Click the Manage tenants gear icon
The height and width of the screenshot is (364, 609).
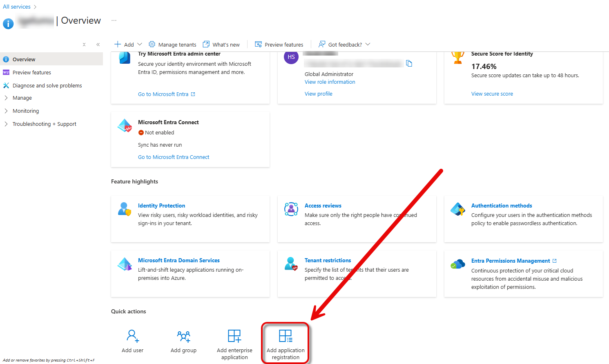[x=152, y=44]
